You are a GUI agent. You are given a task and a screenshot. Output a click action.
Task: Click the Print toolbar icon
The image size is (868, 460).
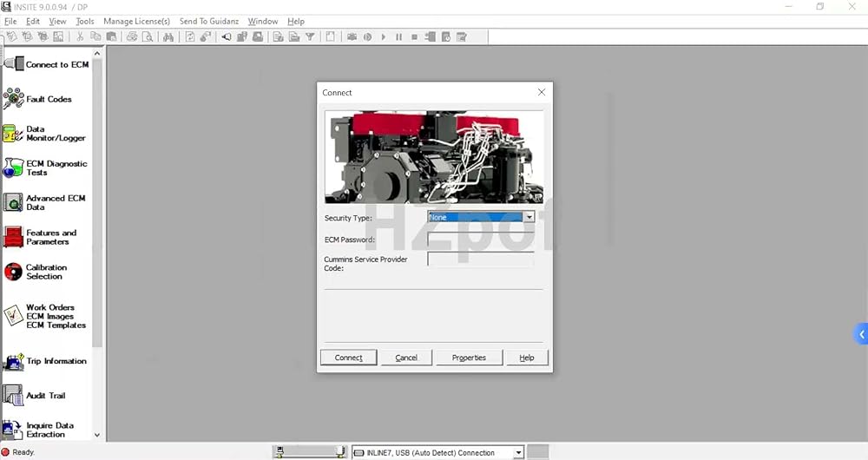tap(132, 37)
